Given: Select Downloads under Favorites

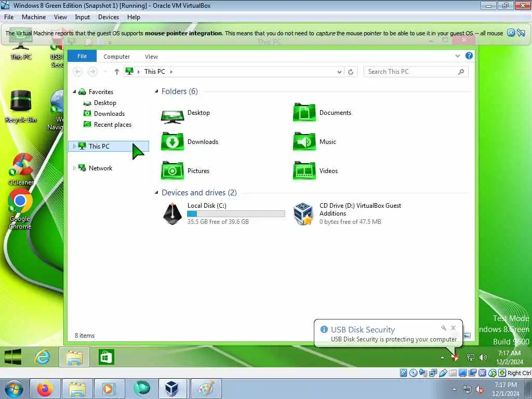Looking at the screenshot, I should point(109,114).
